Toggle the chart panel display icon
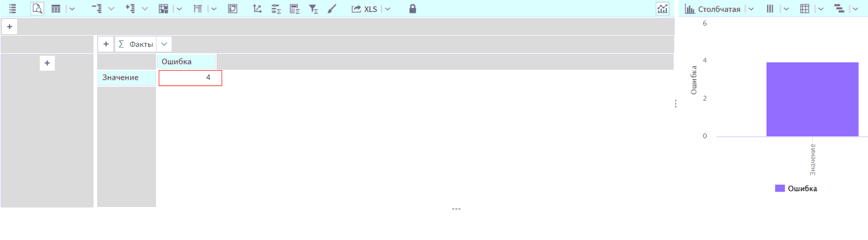868x240 pixels. pyautogui.click(x=662, y=9)
